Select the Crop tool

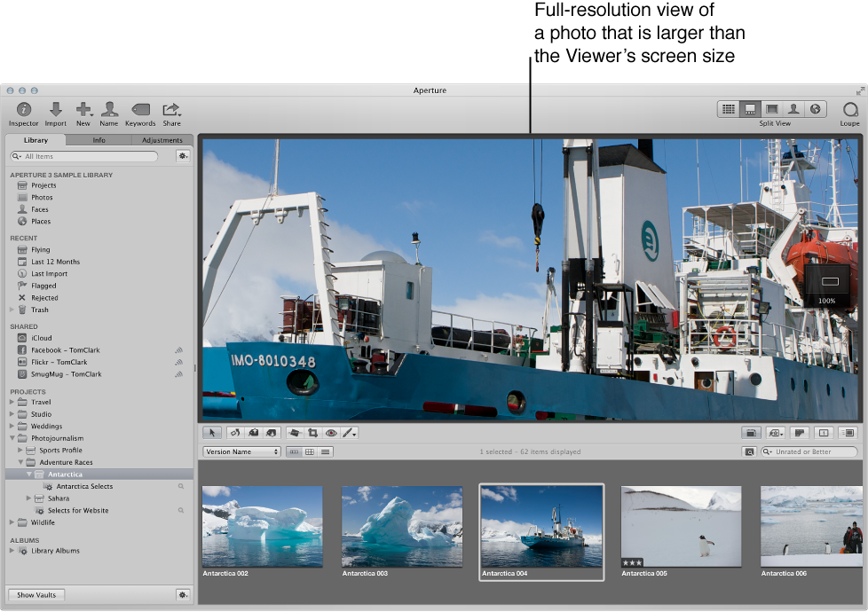point(312,433)
